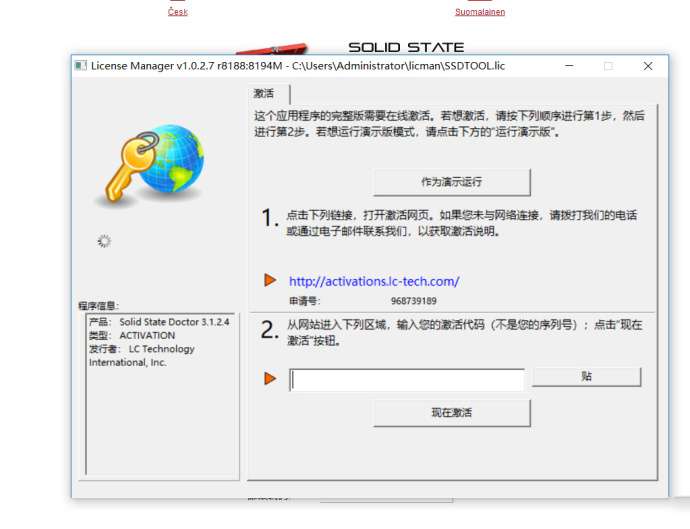Focus the activation code input field
The image size is (690, 529).
tap(406, 379)
